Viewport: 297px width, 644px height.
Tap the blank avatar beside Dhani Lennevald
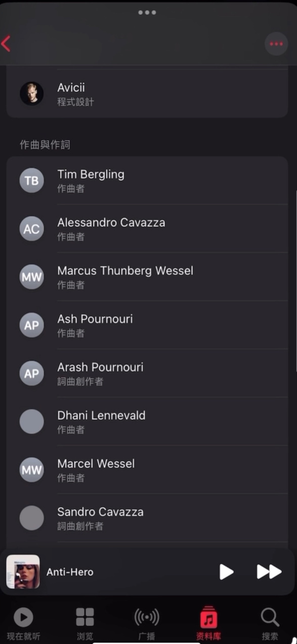tap(31, 422)
